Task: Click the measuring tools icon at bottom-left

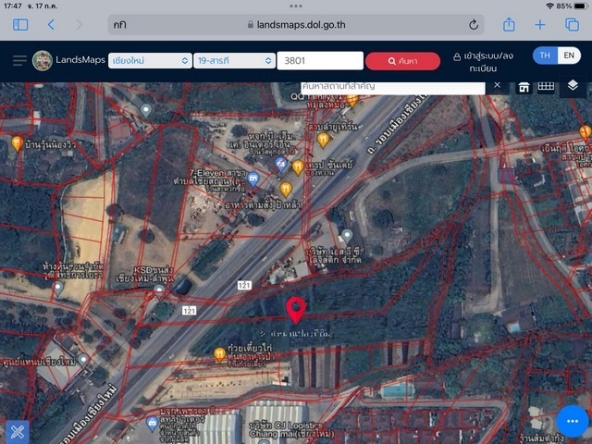Action: 17,432
